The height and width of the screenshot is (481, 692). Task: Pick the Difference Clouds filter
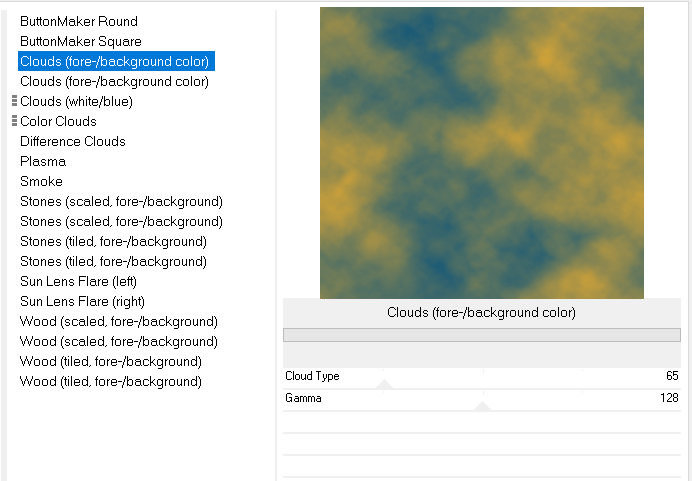(73, 141)
